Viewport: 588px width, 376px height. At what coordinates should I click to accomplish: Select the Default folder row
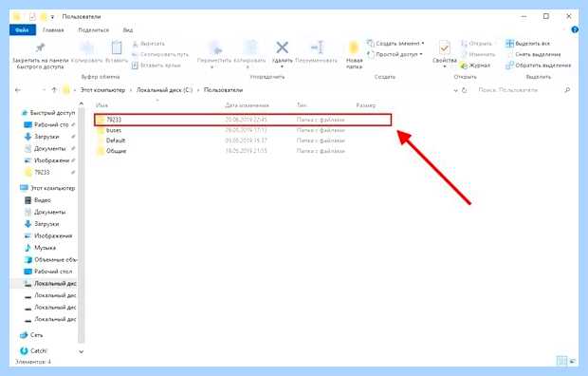click(x=243, y=141)
